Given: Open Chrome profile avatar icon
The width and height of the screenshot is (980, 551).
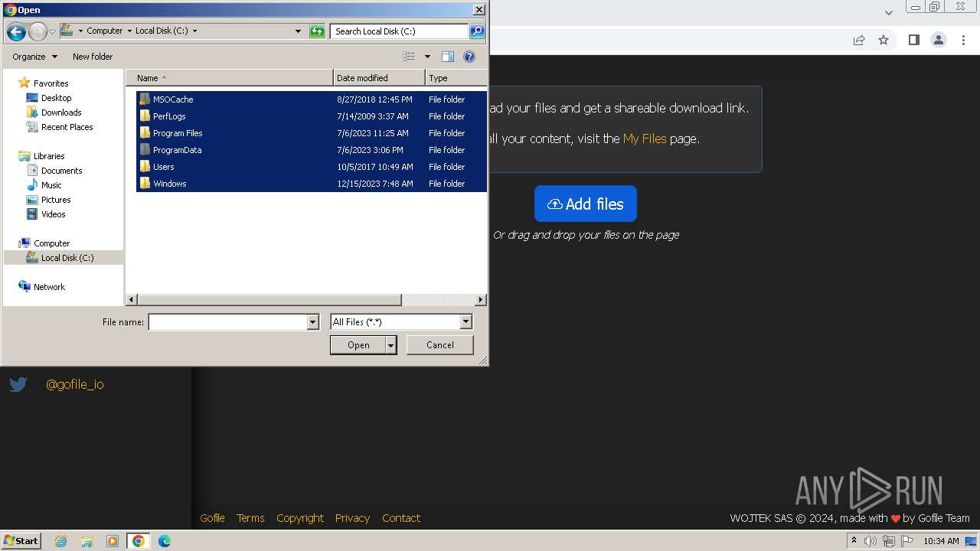Looking at the screenshot, I should click(939, 40).
